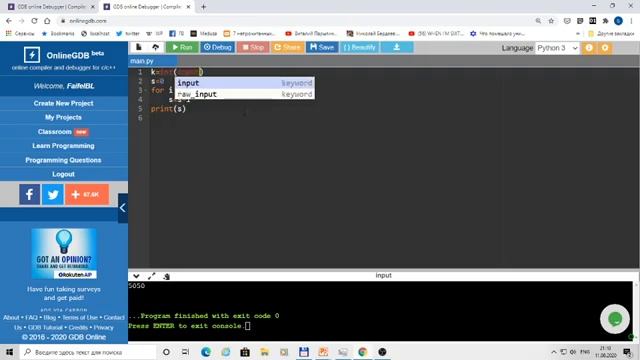Click the browser back arrow

(x=9, y=21)
